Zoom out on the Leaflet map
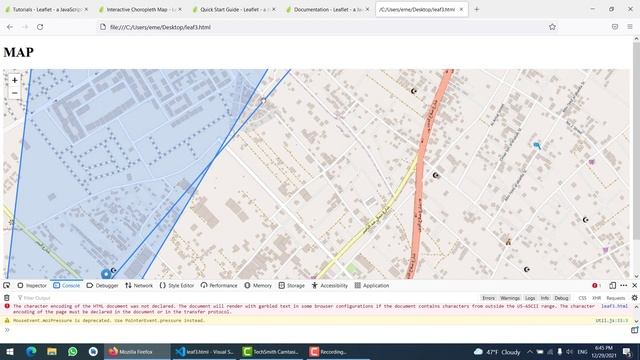Screen dimensions: 640x360 coord(15,93)
